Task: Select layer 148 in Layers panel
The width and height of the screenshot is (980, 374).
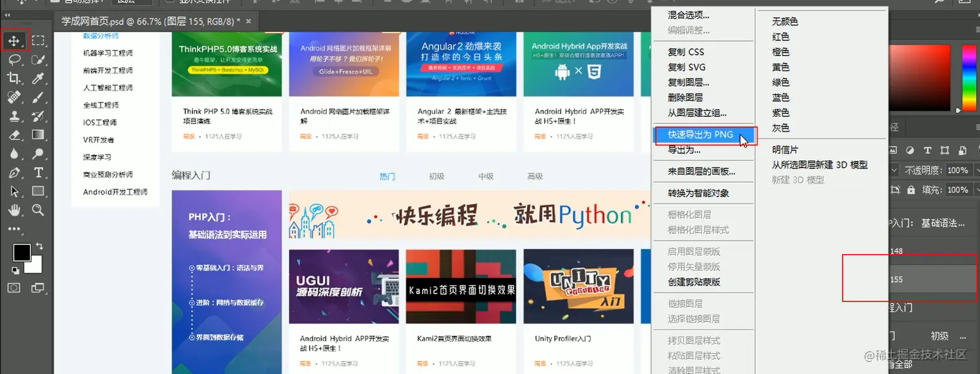Action: tap(933, 251)
